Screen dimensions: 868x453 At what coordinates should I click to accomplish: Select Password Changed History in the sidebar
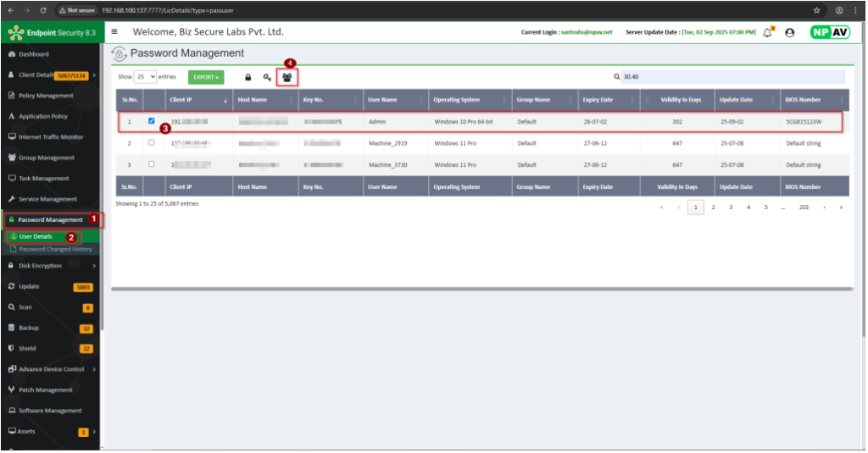click(55, 249)
